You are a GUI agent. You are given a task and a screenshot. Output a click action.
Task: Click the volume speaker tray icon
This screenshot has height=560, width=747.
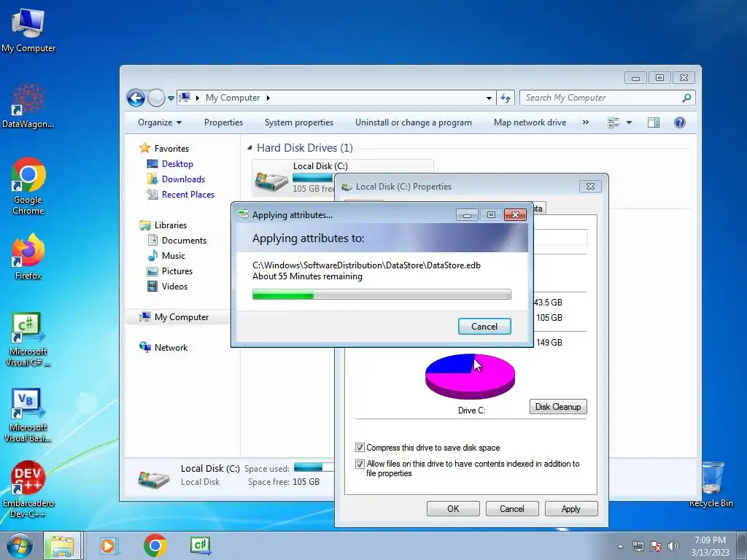(673, 546)
